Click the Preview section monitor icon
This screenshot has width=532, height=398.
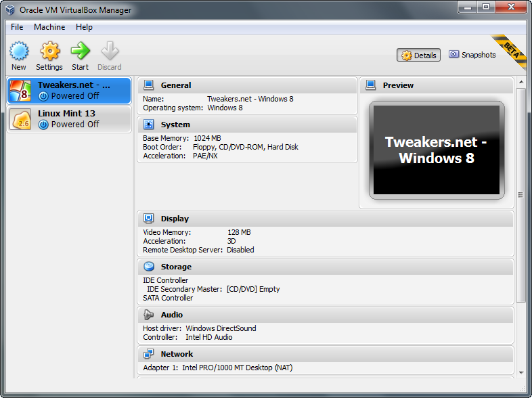click(x=370, y=85)
